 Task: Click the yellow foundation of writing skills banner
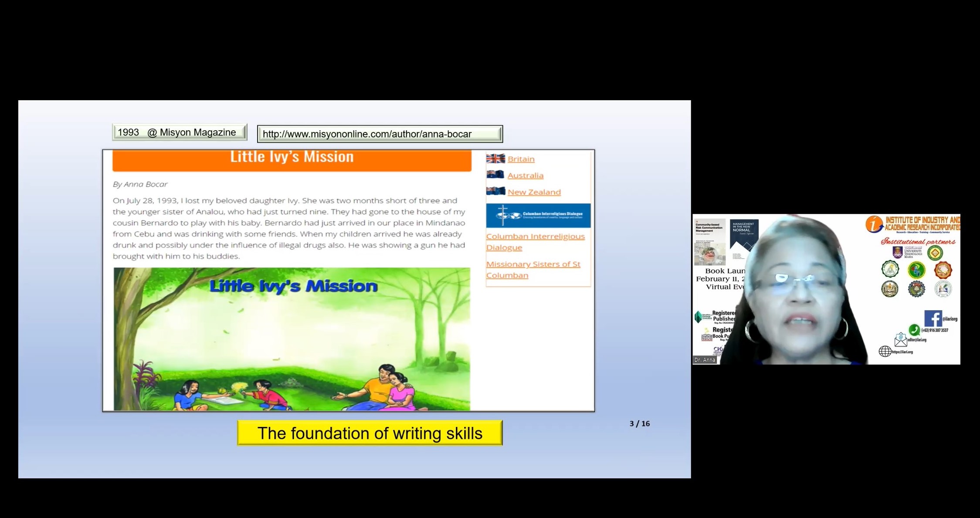point(370,433)
